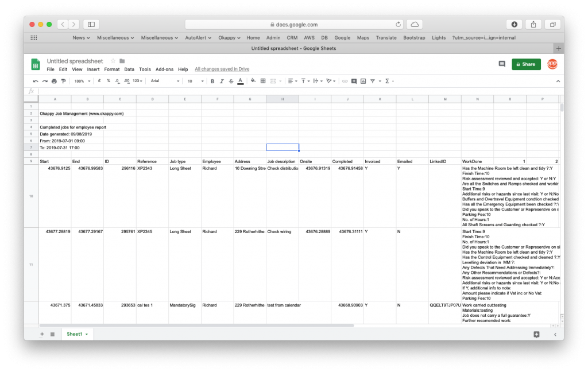Screen dimensions: 588x372
Task: Open the Edit menu
Action: tap(63, 69)
